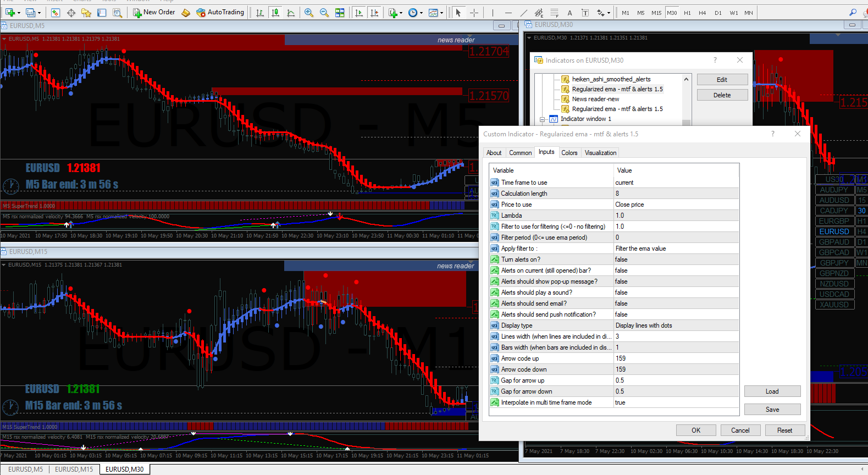Image resolution: width=868 pixels, height=475 pixels.
Task: Click Cancel in the Custom Indicator dialog
Action: pyautogui.click(x=740, y=430)
